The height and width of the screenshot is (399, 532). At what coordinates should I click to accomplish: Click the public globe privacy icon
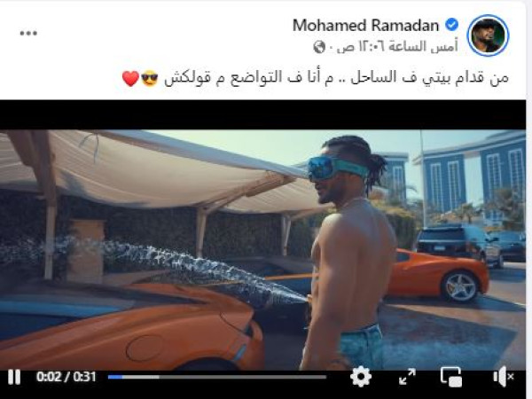(319, 47)
